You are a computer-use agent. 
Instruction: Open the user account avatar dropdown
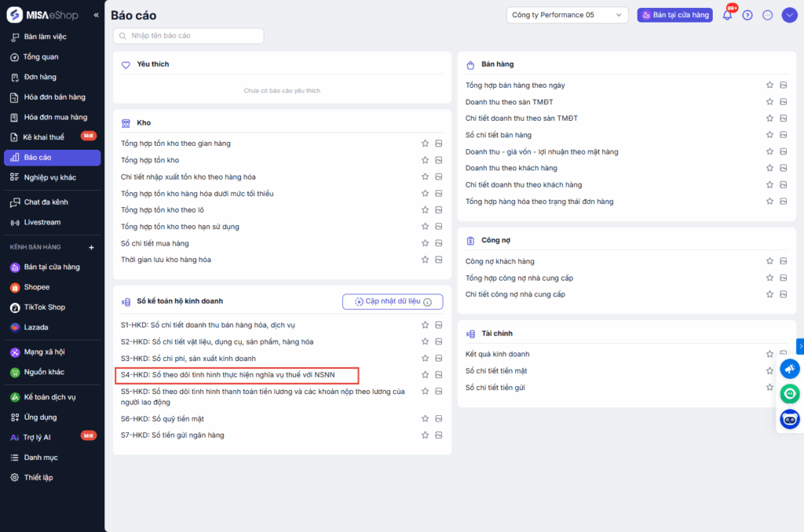coord(789,15)
